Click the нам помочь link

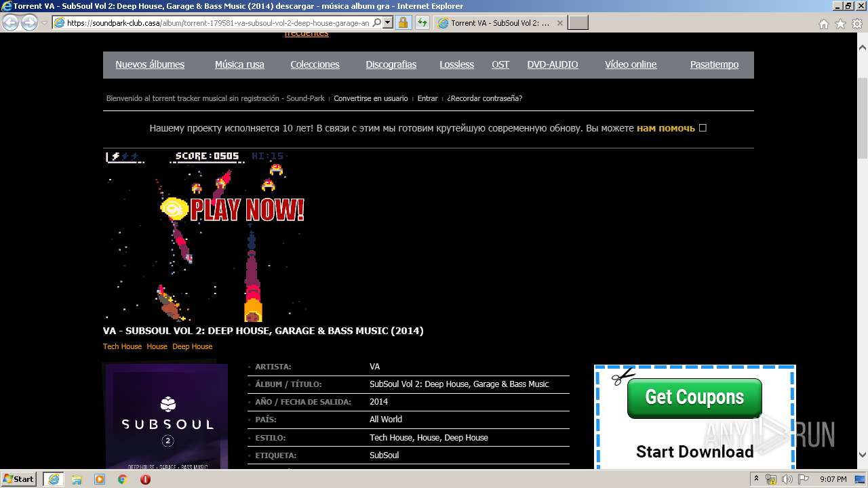click(666, 128)
